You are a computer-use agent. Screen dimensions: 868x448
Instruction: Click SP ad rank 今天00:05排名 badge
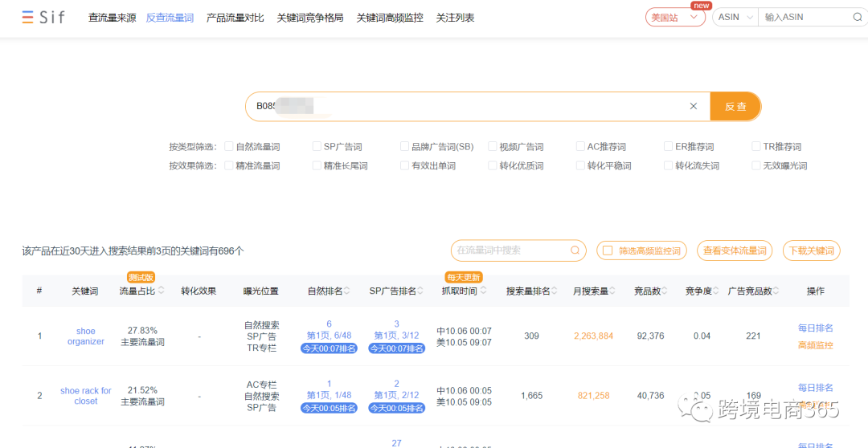point(396,408)
